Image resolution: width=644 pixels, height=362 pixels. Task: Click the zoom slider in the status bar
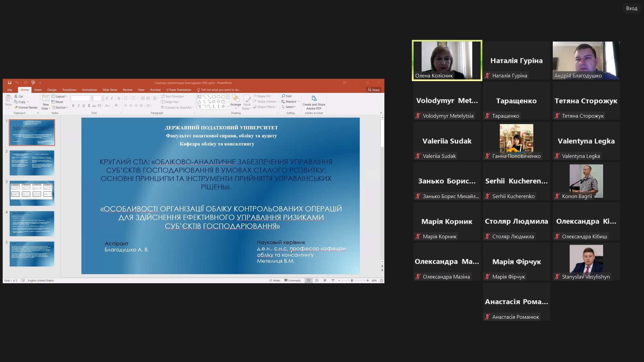click(353, 281)
